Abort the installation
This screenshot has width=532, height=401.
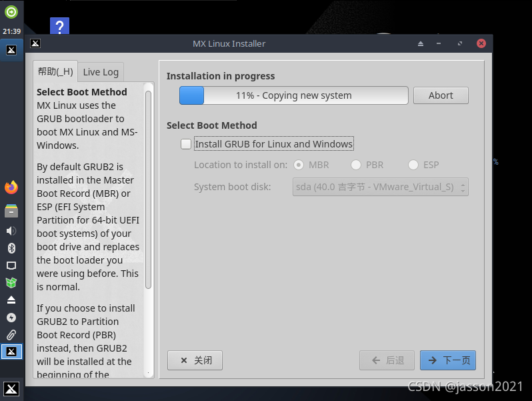coord(441,95)
